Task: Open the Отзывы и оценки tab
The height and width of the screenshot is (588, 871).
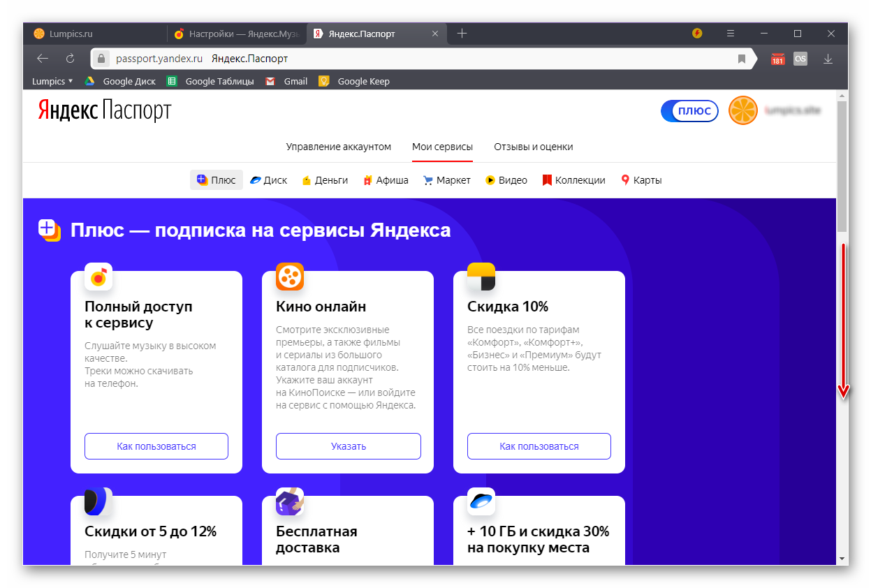Action: (x=533, y=147)
